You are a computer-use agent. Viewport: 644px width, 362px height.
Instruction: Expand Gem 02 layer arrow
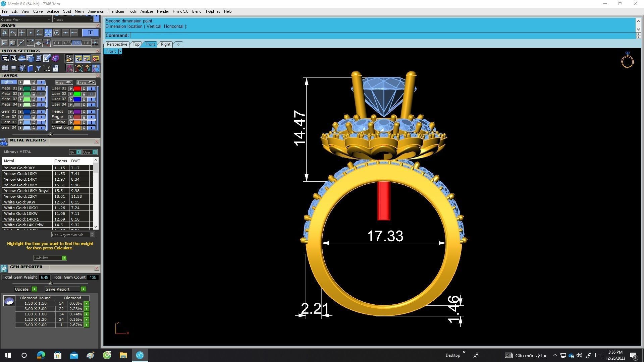(20, 117)
